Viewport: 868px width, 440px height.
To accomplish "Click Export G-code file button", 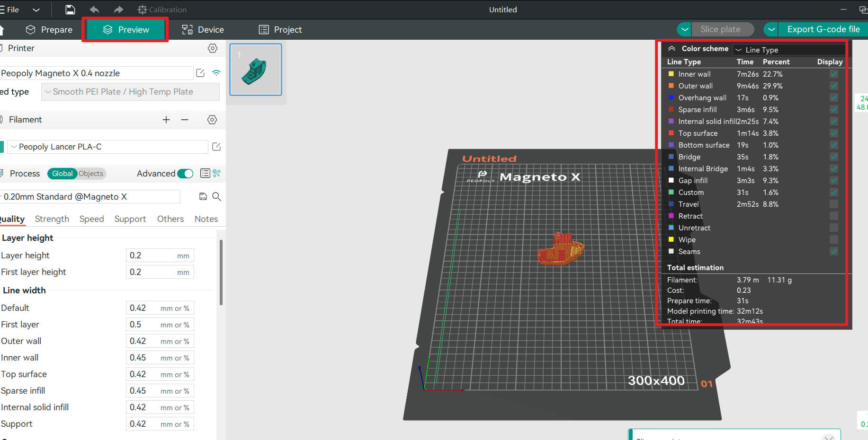I will [823, 29].
